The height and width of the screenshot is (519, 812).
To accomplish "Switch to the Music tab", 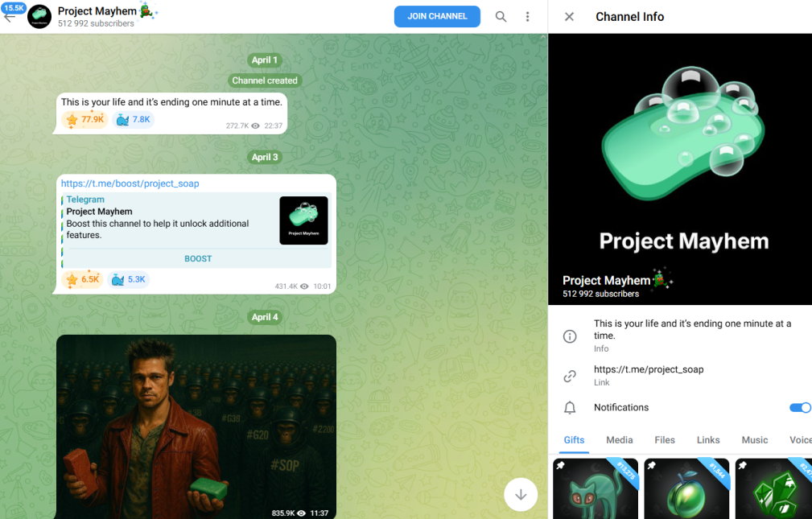I will click(755, 440).
